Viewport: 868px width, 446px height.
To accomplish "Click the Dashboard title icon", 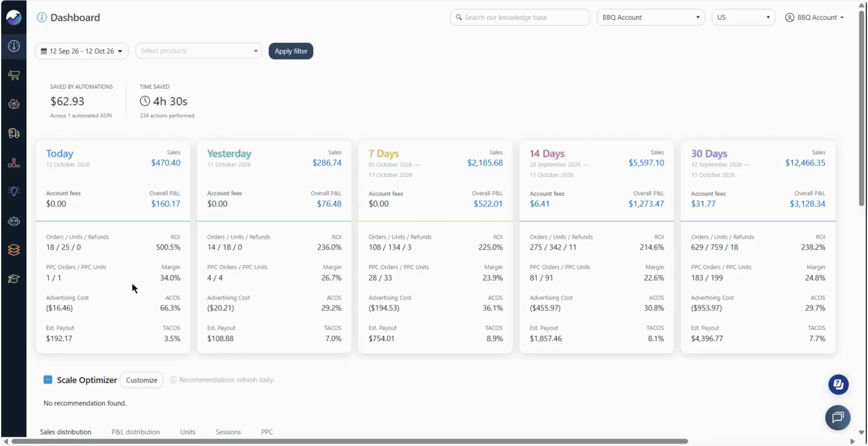I will point(42,17).
